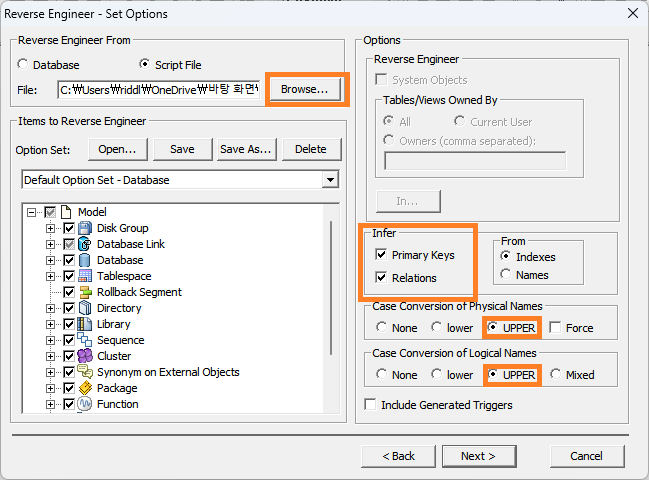The image size is (649, 480).
Task: Toggle the Relations checkbox
Action: click(x=381, y=277)
